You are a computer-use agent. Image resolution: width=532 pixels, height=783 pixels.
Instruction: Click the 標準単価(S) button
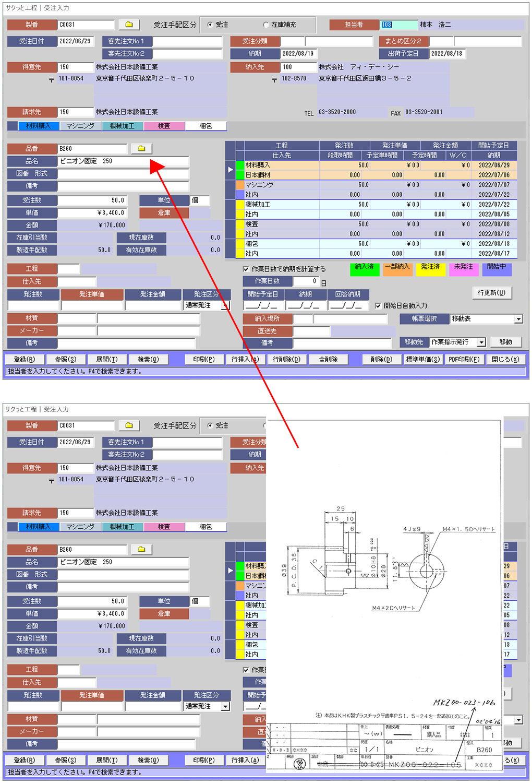coord(422,359)
